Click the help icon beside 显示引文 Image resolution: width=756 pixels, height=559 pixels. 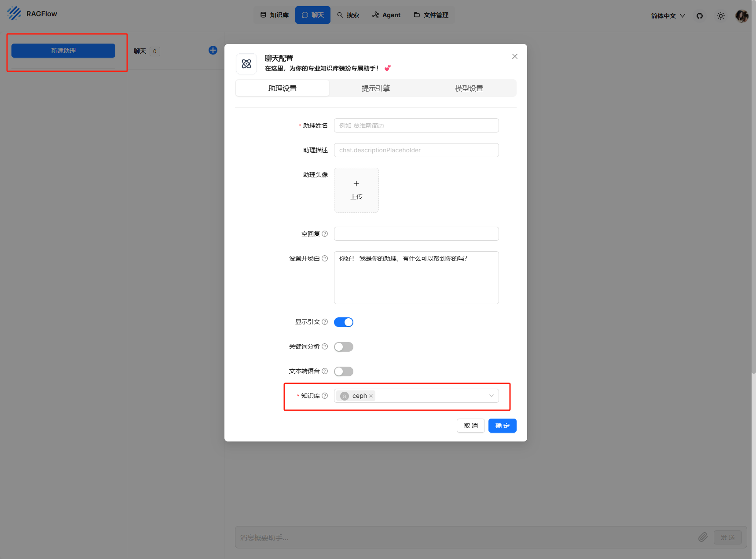tap(325, 322)
